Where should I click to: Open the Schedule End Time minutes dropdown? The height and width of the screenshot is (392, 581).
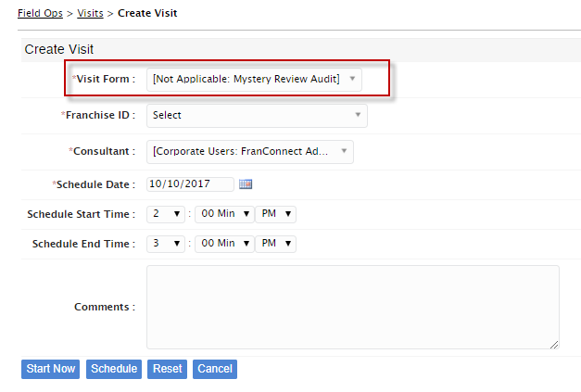tap(224, 244)
